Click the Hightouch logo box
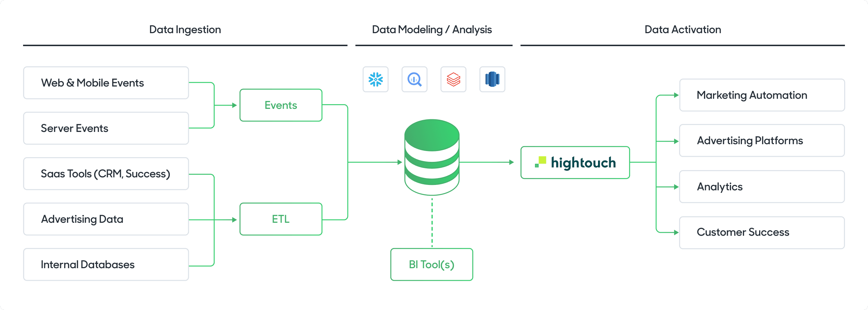The height and width of the screenshot is (310, 868). pos(575,163)
